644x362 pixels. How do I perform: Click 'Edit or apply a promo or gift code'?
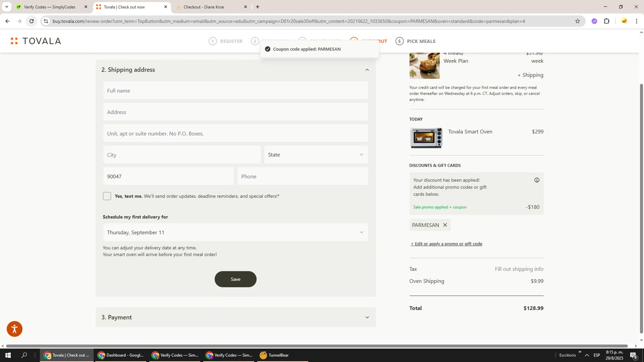pos(447,244)
